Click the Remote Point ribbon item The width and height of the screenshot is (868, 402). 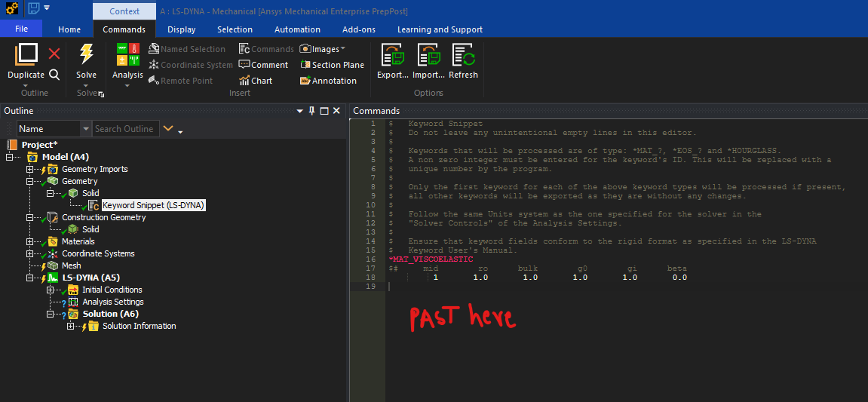180,80
